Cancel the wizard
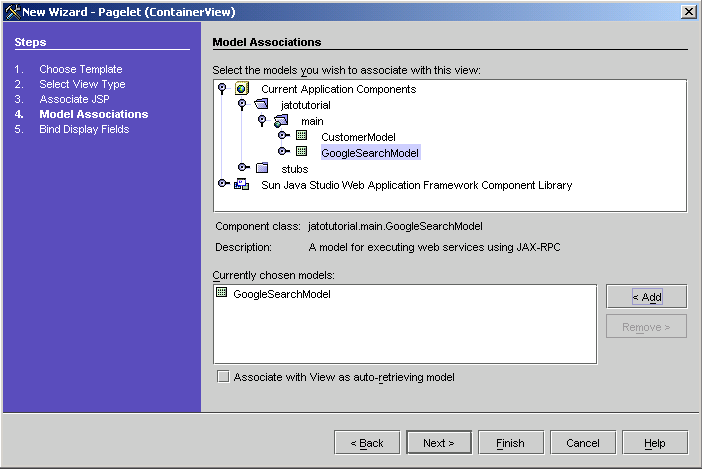 [583, 443]
